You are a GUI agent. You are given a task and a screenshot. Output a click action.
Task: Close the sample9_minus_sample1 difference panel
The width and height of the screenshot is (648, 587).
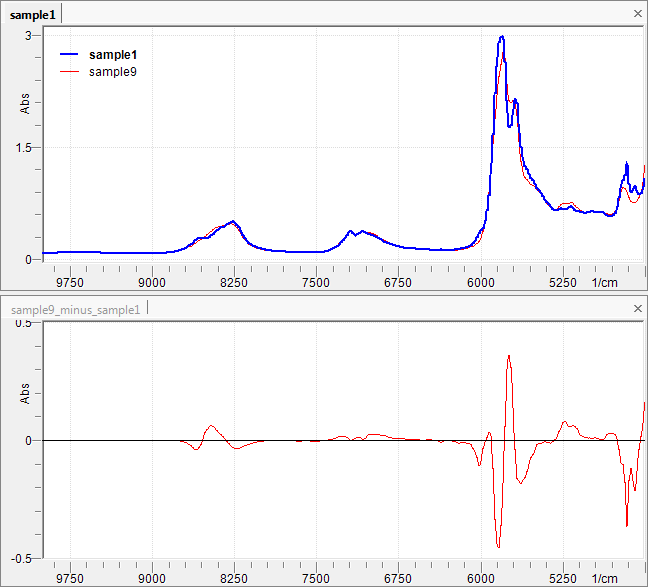pos(638,309)
